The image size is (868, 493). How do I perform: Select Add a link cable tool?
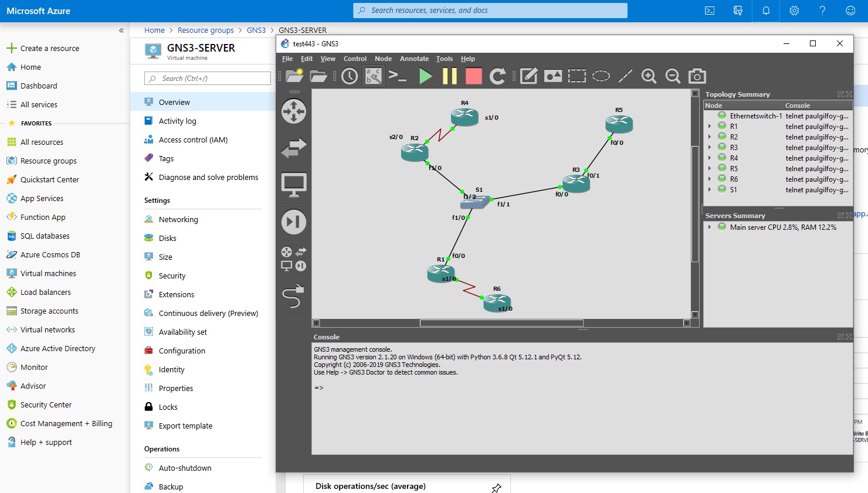(293, 296)
